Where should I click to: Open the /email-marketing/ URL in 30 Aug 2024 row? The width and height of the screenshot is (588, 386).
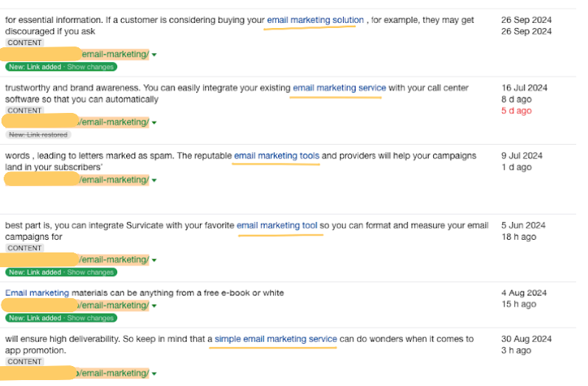(x=115, y=373)
